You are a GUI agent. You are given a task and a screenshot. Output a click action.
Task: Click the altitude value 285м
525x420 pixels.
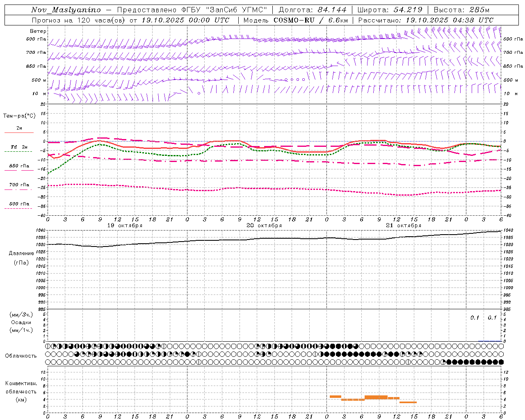coord(479,10)
